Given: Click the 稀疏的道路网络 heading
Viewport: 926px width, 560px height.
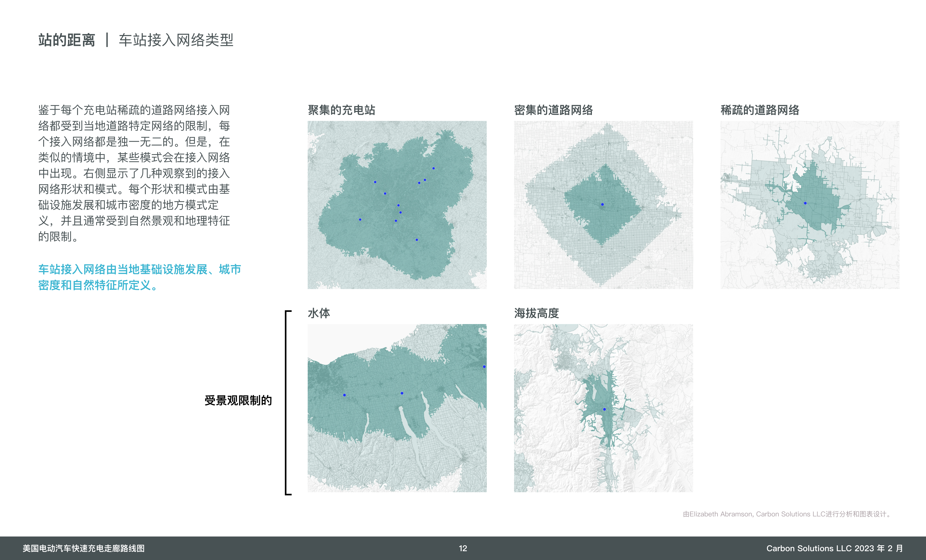Looking at the screenshot, I should tap(760, 110).
